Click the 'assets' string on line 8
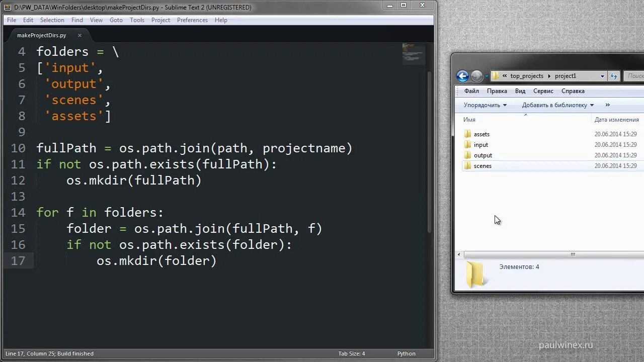 pyautogui.click(x=73, y=116)
